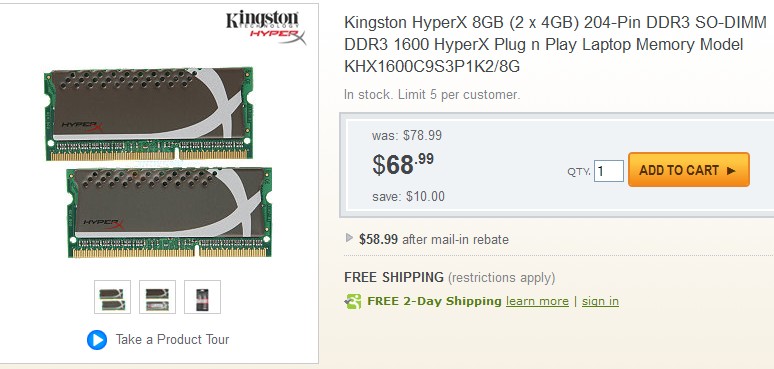Click the green Free 2-Day Shipping icon
This screenshot has height=369, width=774.
click(x=353, y=301)
